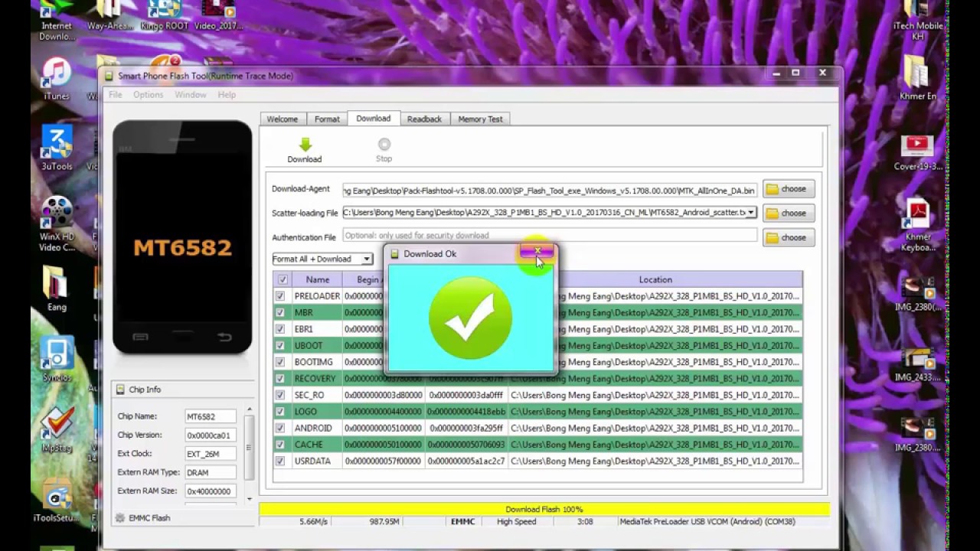Viewport: 980px width, 551px height.
Task: Switch to the Readback tab
Action: (x=424, y=119)
